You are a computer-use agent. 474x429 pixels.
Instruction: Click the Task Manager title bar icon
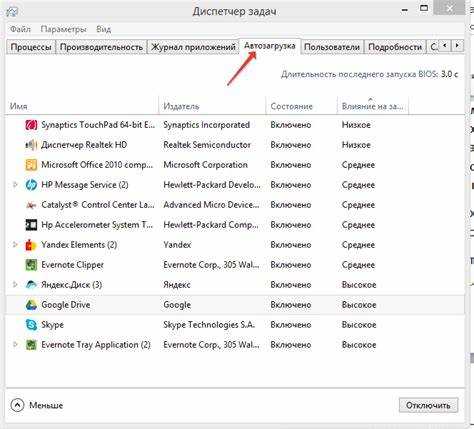tap(12, 12)
